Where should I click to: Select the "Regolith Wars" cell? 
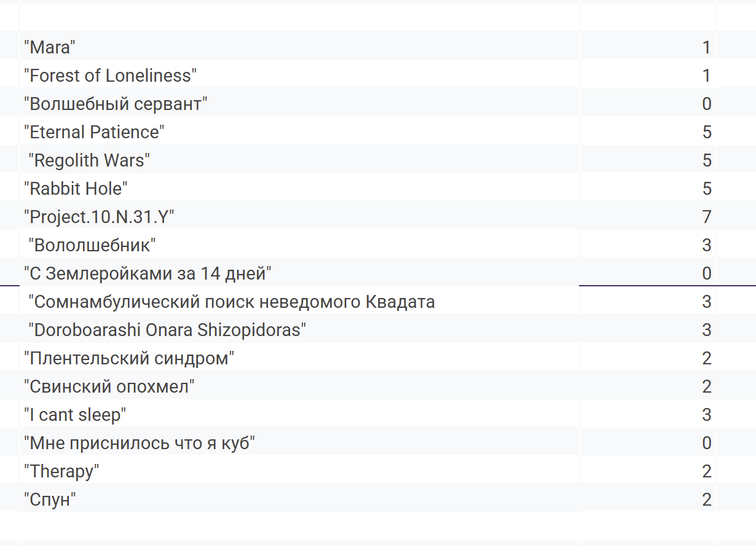299,160
